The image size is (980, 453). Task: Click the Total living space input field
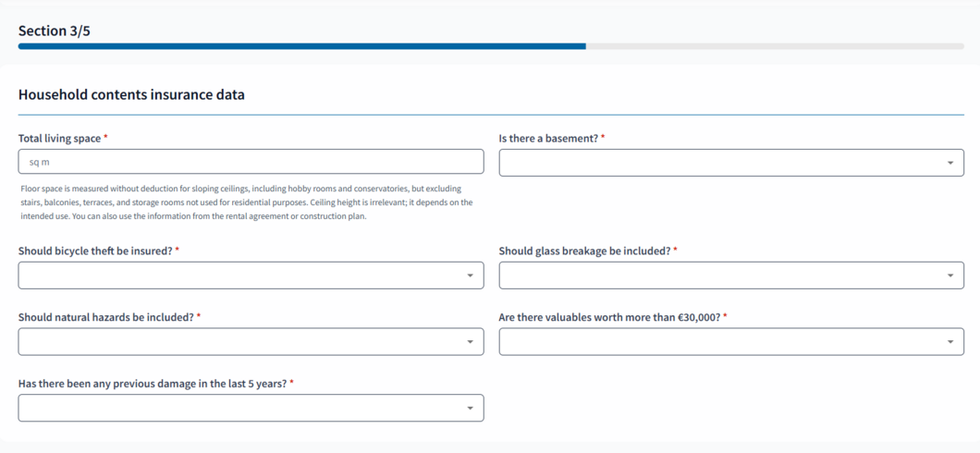pos(251,162)
